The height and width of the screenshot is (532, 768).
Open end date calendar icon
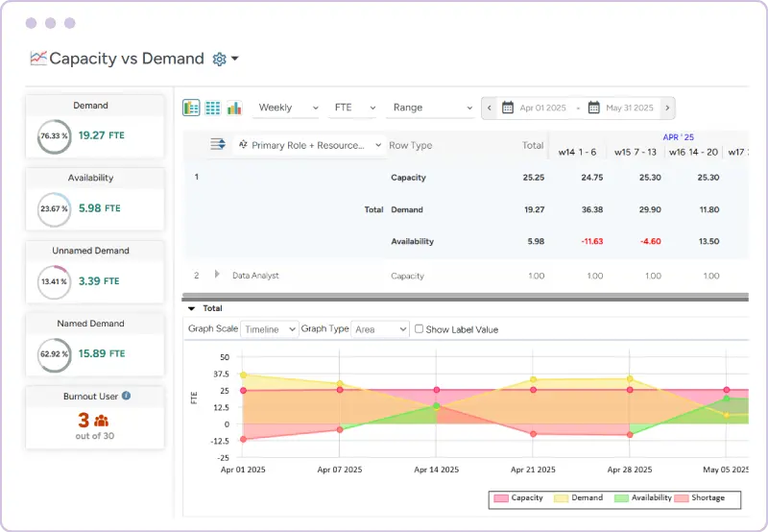click(593, 108)
